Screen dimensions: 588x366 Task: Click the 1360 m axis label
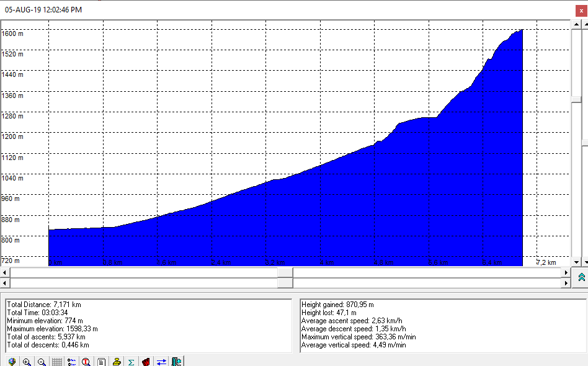point(12,96)
